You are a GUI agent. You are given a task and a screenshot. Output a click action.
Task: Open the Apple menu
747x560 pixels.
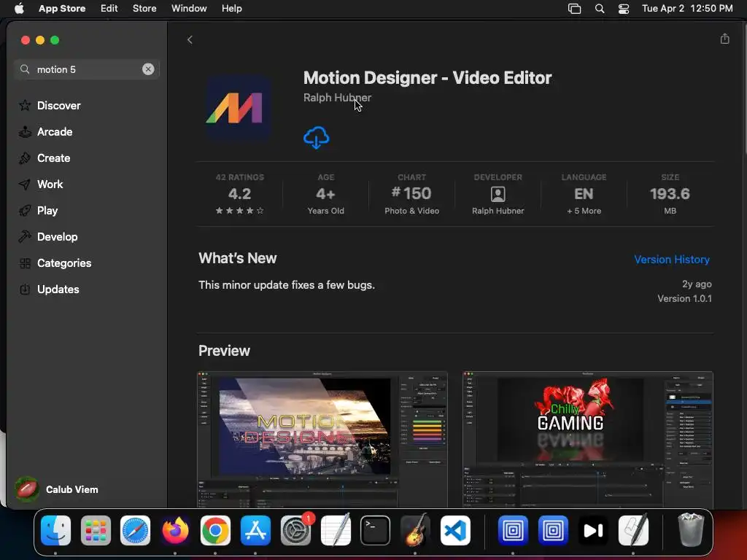[x=19, y=9]
